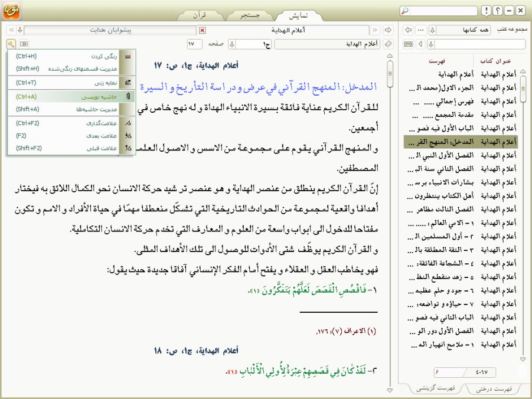Click the list filter input field

click(x=480, y=44)
